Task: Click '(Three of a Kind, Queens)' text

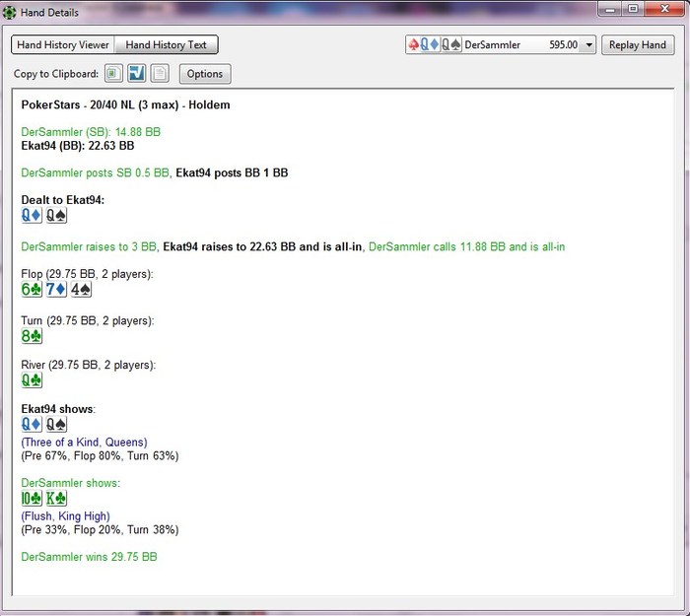Action: [x=84, y=443]
